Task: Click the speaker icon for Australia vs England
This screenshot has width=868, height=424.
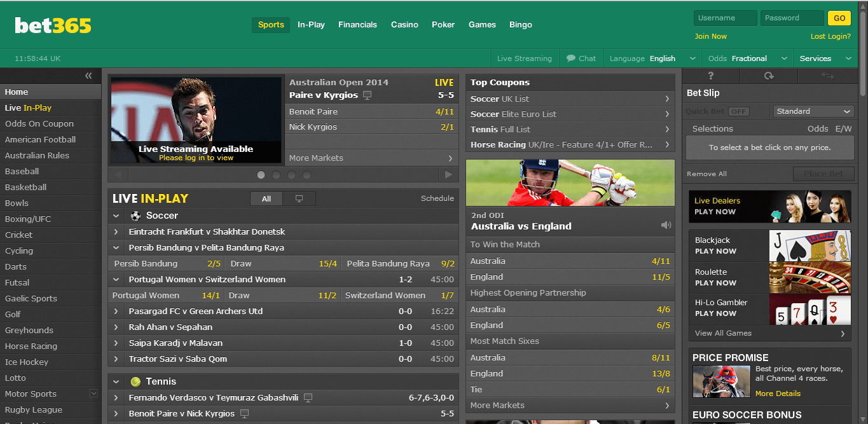Action: tap(666, 225)
